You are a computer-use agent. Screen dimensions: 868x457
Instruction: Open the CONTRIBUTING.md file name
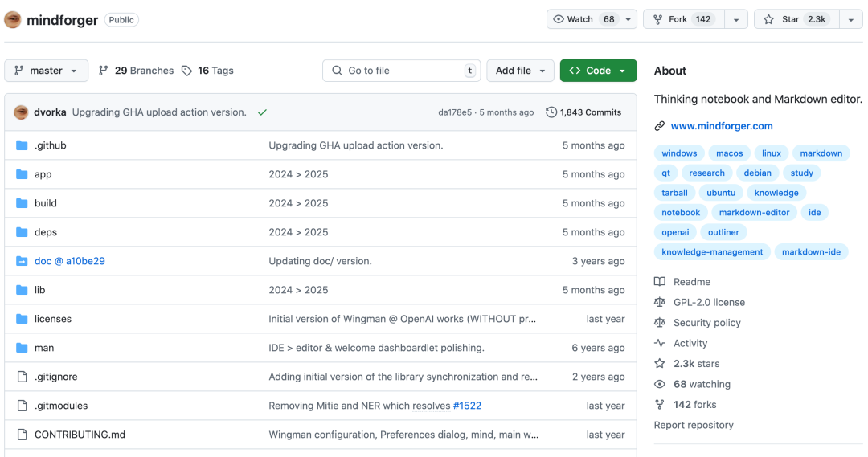80,435
